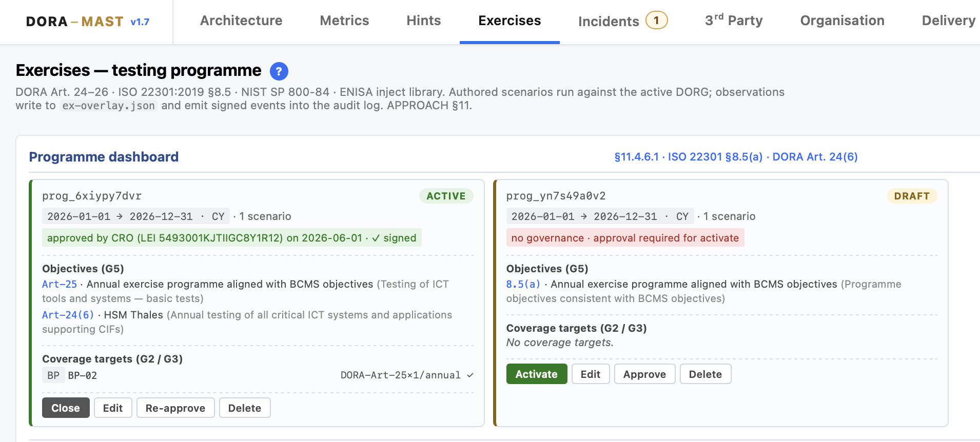Click the active programme's date range chip
This screenshot has width=980, height=442.
(136, 216)
